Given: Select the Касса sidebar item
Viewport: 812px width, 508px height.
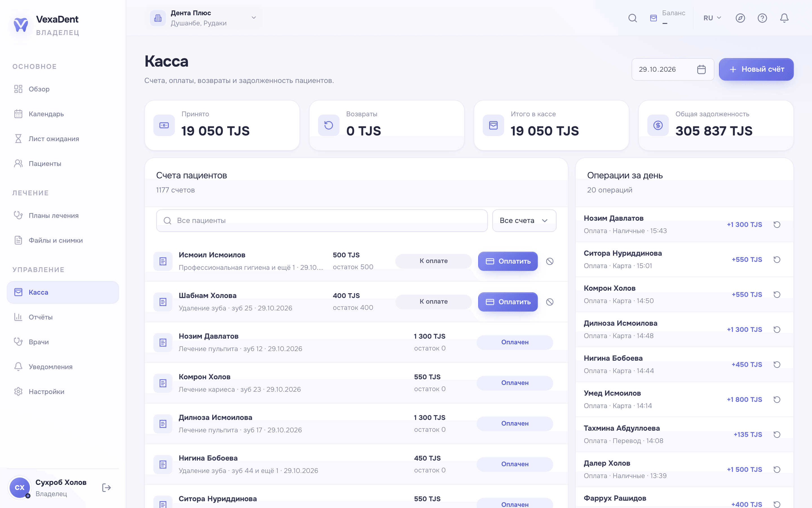Looking at the screenshot, I should point(63,292).
